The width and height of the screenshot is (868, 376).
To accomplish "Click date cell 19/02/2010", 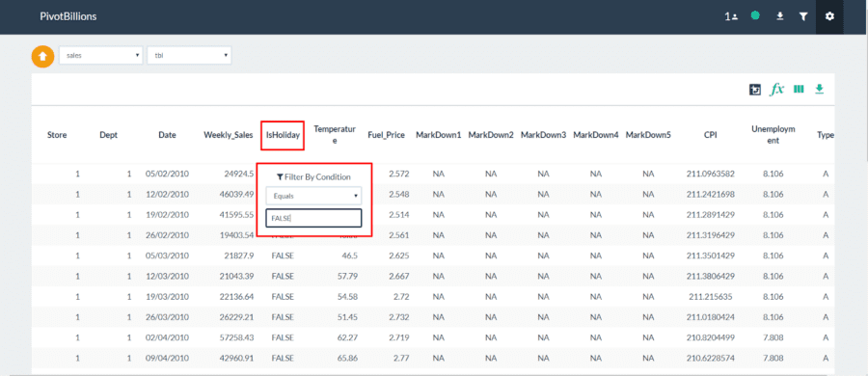I will tap(168, 215).
